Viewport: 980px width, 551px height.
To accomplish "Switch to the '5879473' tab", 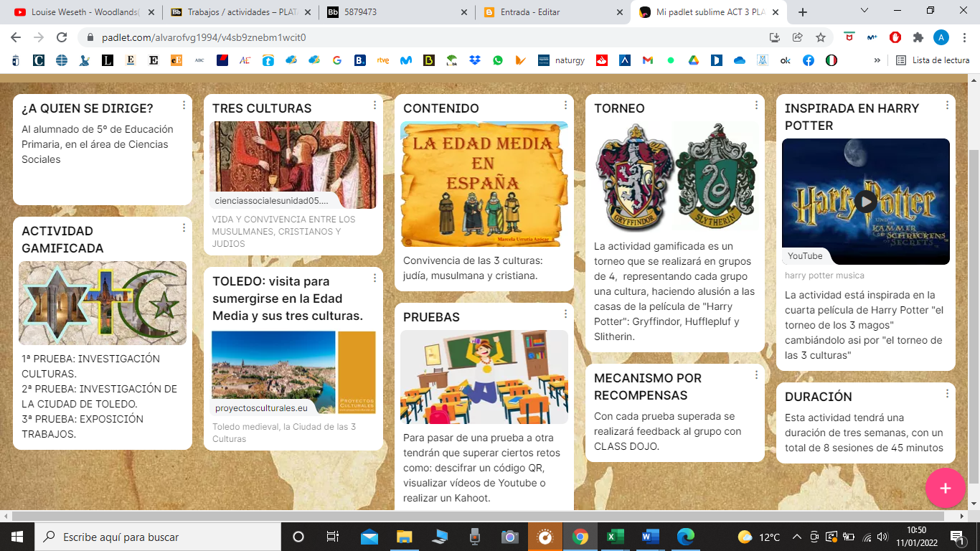I will [x=397, y=12].
